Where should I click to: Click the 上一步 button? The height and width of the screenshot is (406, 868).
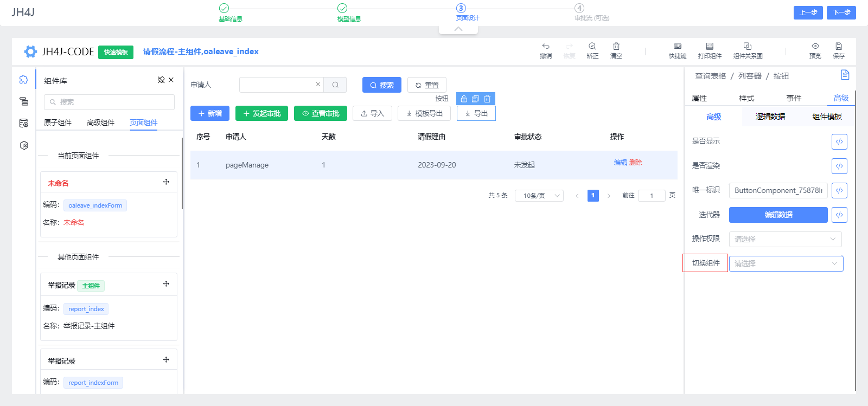point(808,12)
